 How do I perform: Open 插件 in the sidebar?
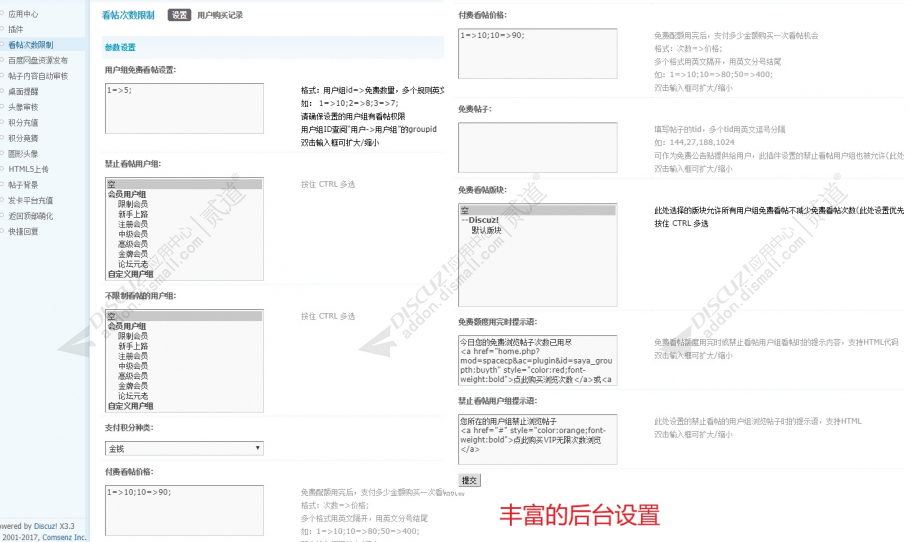(16, 30)
